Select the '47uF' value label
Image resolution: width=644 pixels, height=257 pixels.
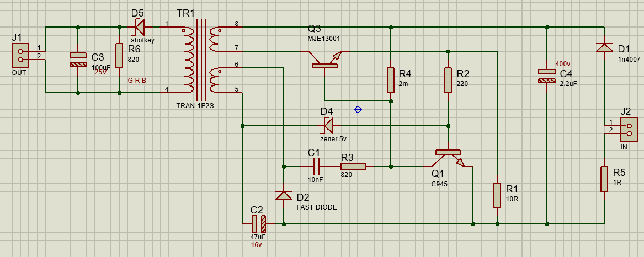click(258, 237)
